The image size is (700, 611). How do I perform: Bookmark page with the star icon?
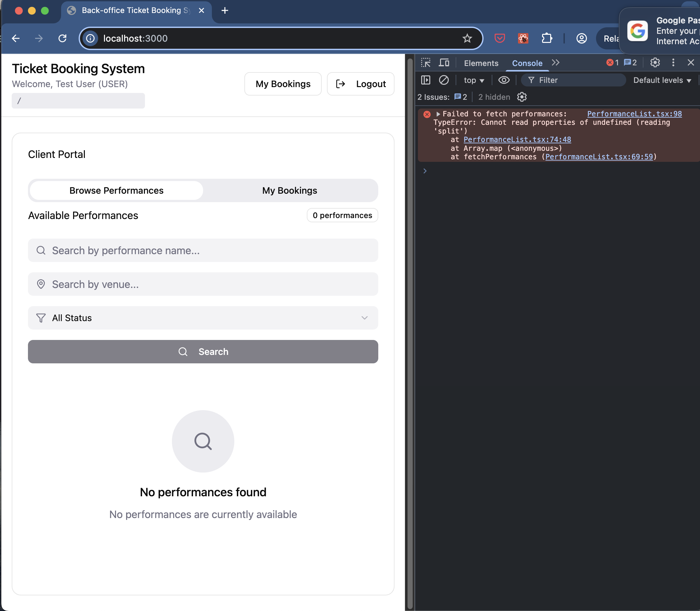point(467,38)
